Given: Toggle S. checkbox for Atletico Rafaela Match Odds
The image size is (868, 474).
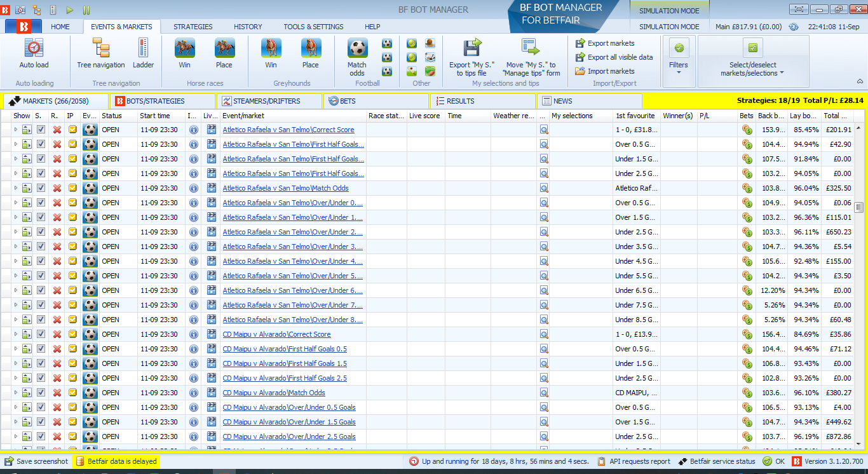Looking at the screenshot, I should click(41, 188).
